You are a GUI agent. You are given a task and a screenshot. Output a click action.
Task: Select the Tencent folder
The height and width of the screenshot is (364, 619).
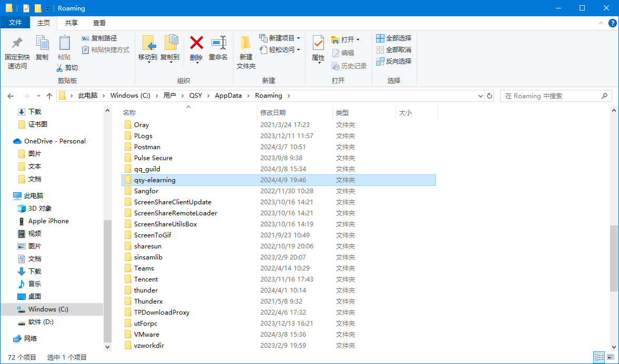tap(279, 279)
